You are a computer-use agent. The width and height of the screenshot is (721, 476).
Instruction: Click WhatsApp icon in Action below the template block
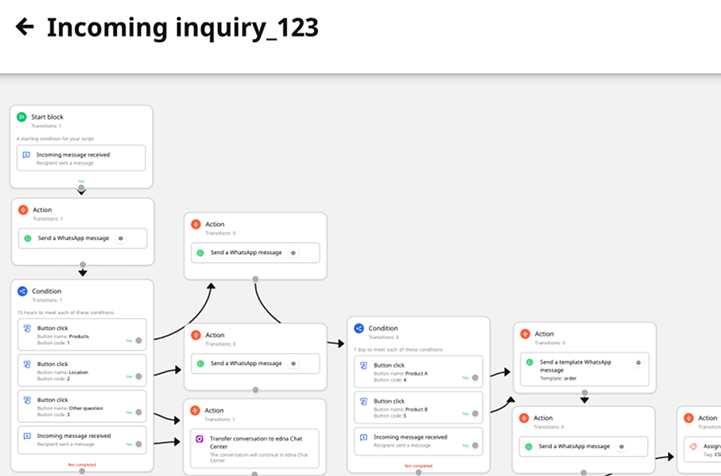point(529,447)
